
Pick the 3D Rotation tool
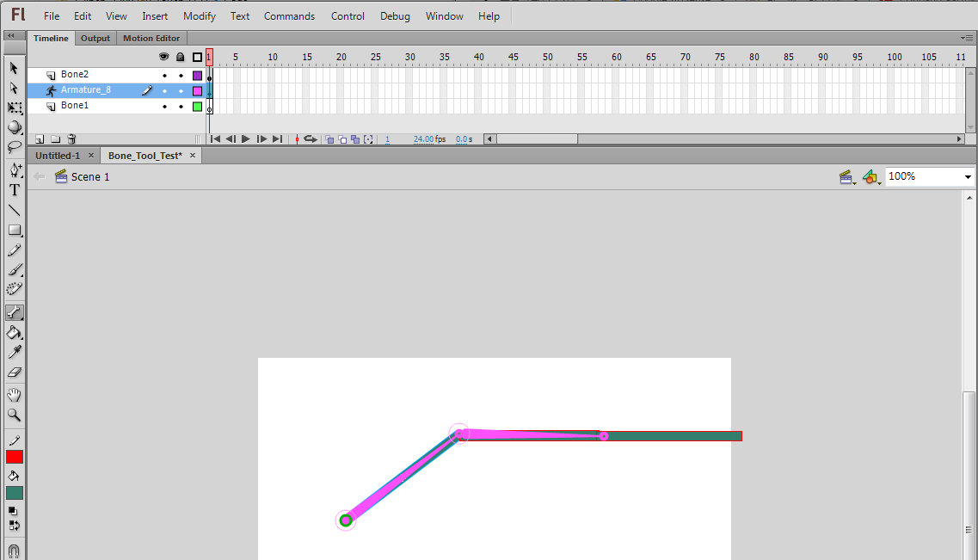pyautogui.click(x=15, y=128)
